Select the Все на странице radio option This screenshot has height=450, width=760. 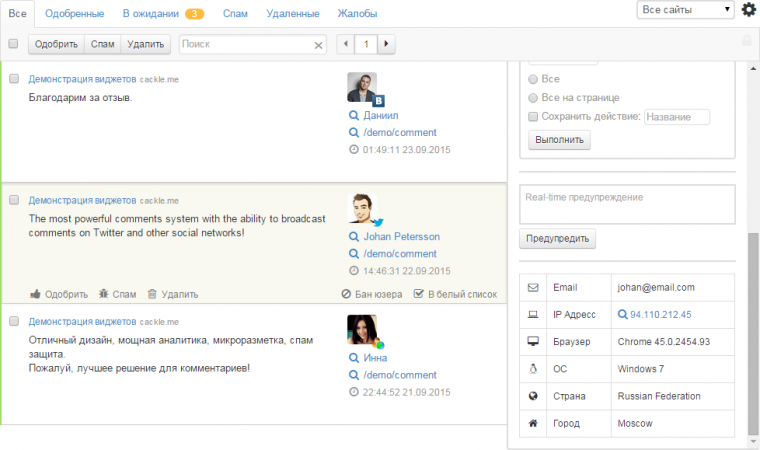pyautogui.click(x=533, y=98)
